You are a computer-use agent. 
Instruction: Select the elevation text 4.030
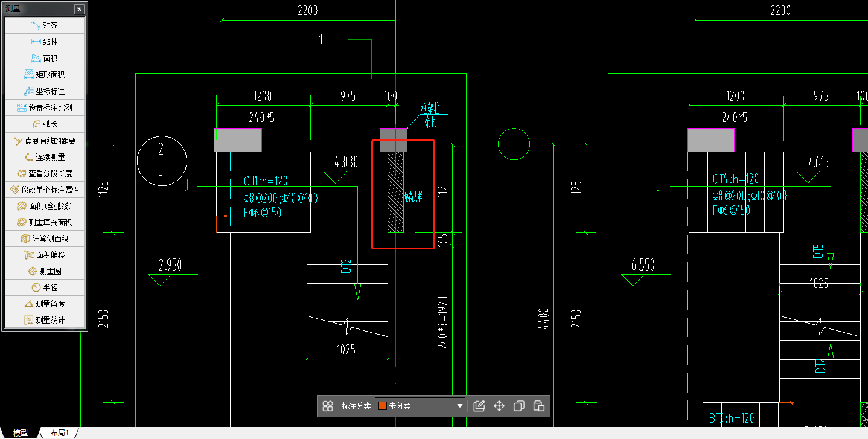point(346,162)
